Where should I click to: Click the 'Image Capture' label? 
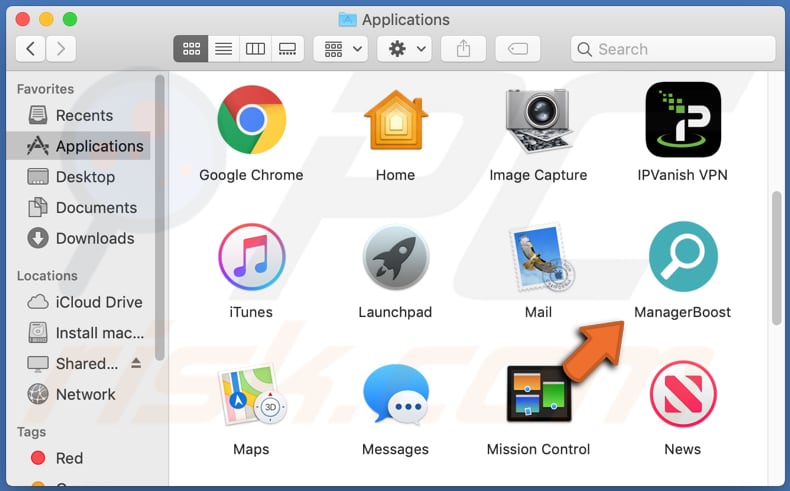coord(539,175)
